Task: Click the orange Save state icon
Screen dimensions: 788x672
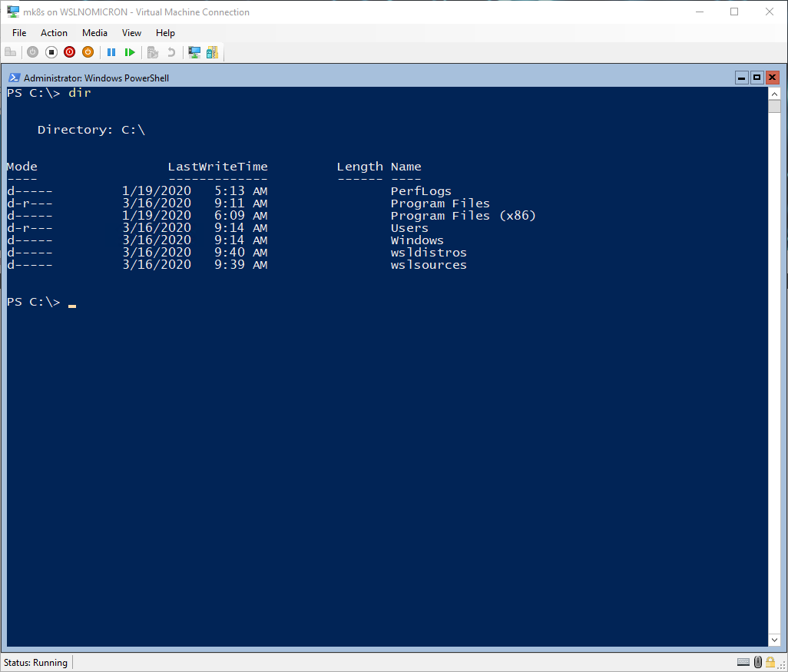Action: coord(88,52)
